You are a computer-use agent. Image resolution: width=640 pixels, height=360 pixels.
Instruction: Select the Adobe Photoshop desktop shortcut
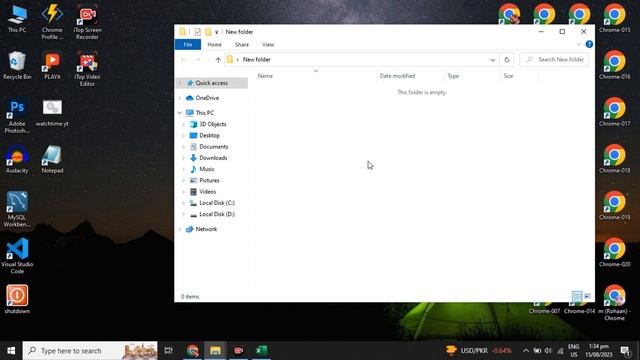click(x=17, y=116)
